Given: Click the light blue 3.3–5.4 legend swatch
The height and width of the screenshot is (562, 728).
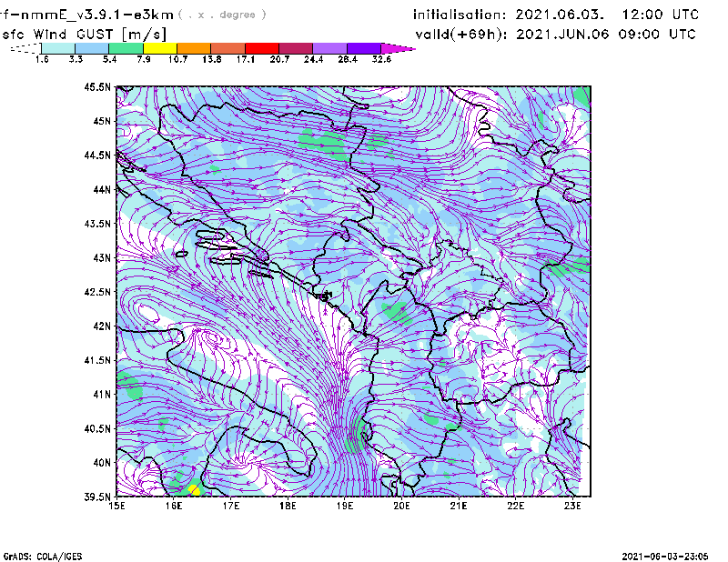Looking at the screenshot, I should [x=92, y=48].
